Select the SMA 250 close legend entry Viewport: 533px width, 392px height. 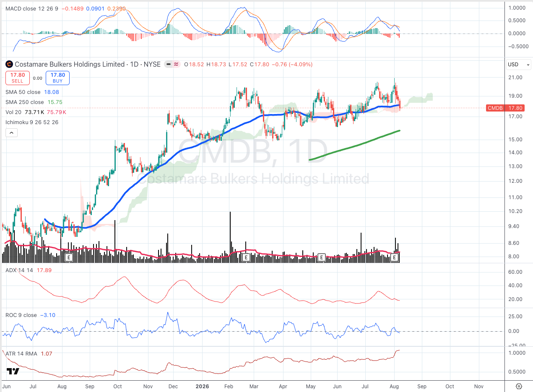(25, 102)
